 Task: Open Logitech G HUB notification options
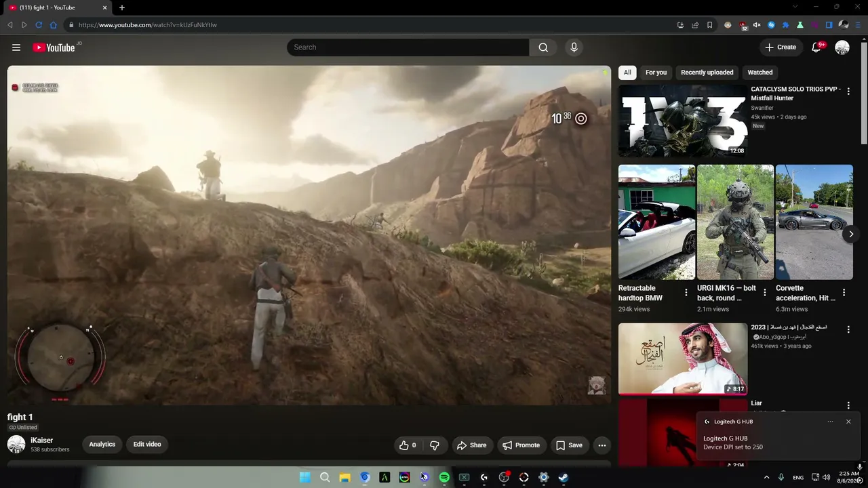click(x=830, y=422)
